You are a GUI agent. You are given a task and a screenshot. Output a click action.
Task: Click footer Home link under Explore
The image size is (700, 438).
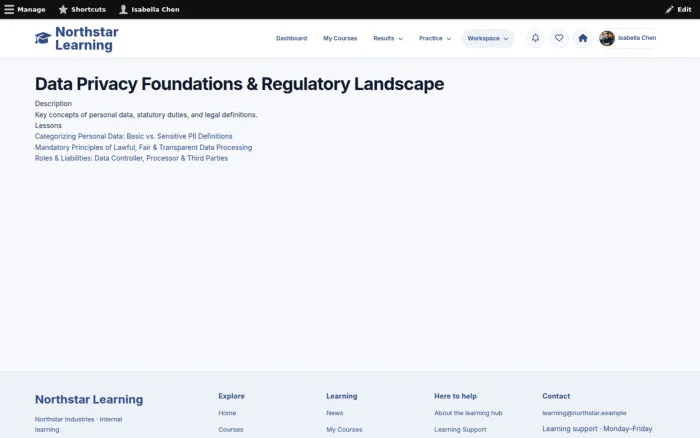pos(227,413)
